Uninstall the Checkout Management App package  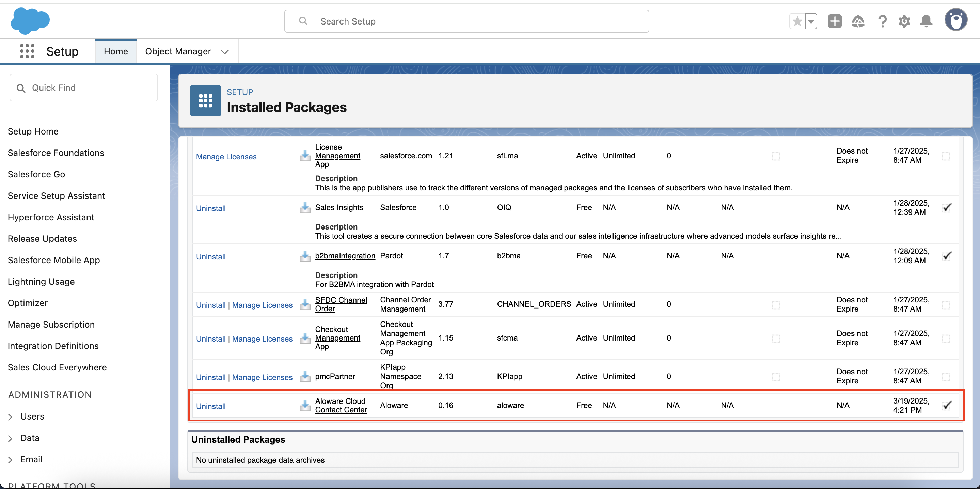tap(211, 339)
